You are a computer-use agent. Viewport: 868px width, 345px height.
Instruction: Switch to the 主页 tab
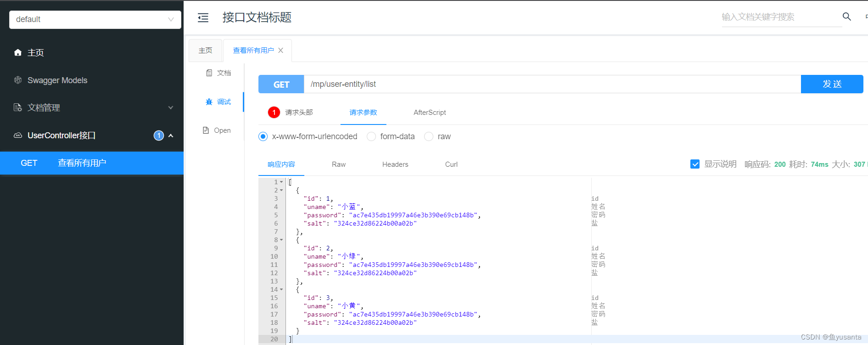pyautogui.click(x=205, y=51)
